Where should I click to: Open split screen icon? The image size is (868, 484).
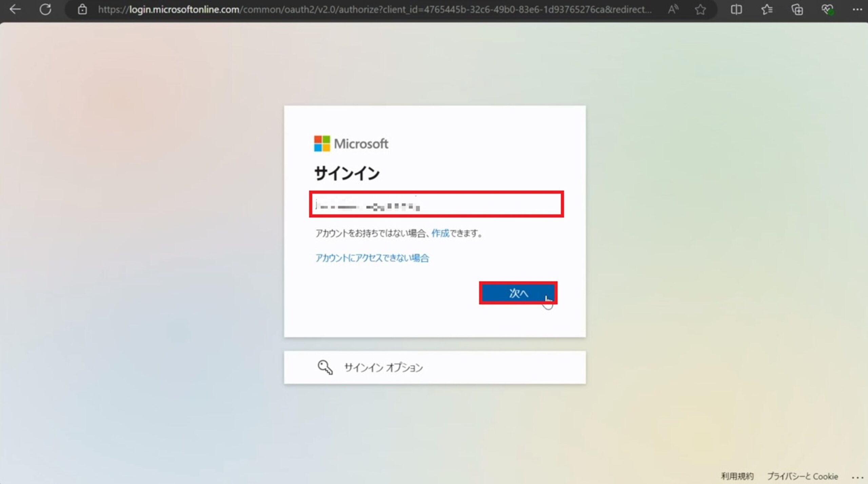pyautogui.click(x=736, y=9)
